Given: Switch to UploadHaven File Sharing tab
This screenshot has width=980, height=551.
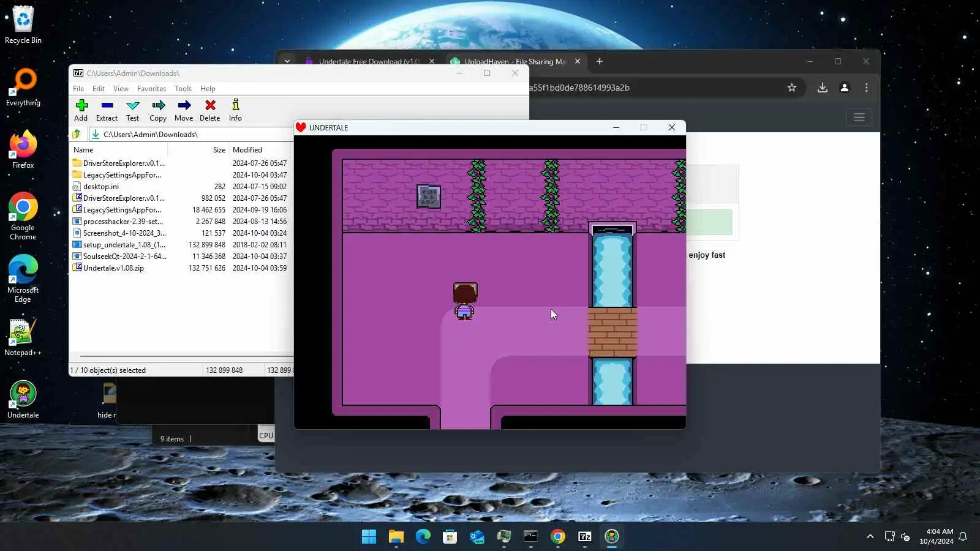Looking at the screenshot, I should [x=515, y=61].
